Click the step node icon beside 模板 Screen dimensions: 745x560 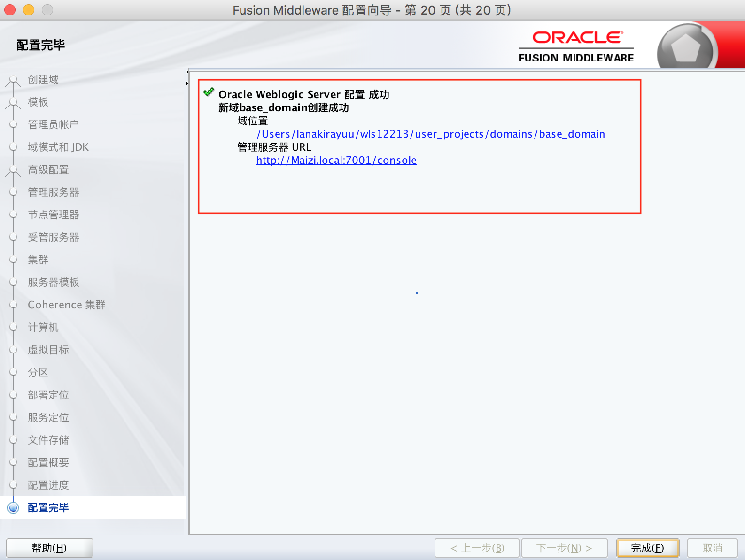click(13, 103)
